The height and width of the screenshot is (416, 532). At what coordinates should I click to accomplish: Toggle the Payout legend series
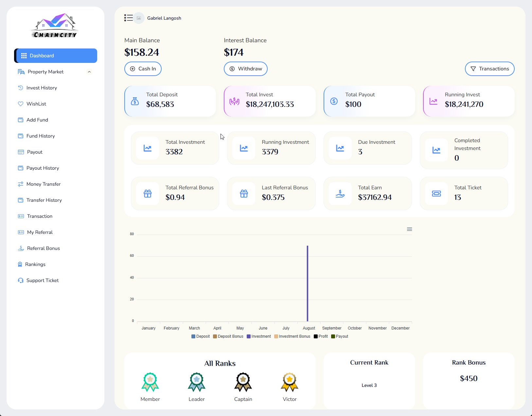point(340,336)
